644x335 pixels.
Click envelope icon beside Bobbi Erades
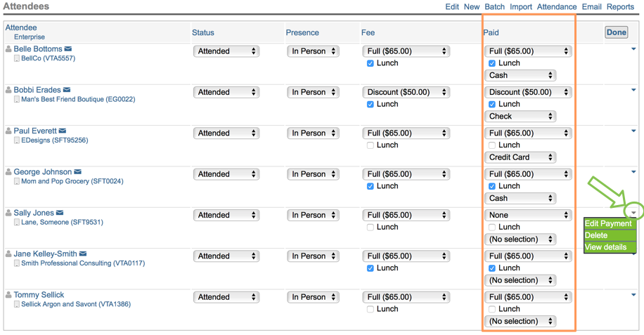click(x=67, y=90)
